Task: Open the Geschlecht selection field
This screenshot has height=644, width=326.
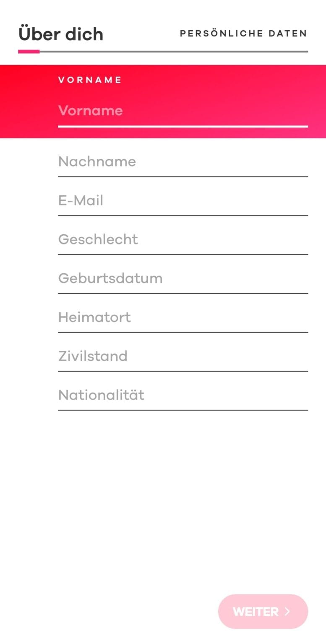Action: [x=183, y=239]
